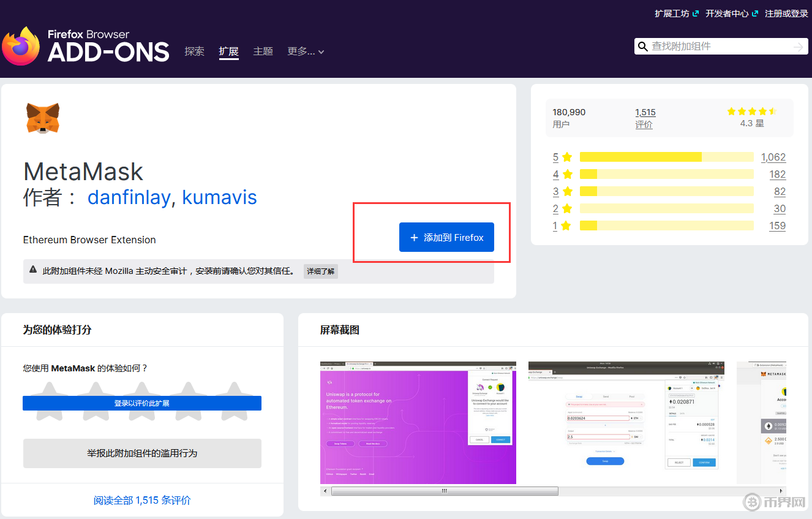
Task: Open 开发者中心 link
Action: coord(727,13)
